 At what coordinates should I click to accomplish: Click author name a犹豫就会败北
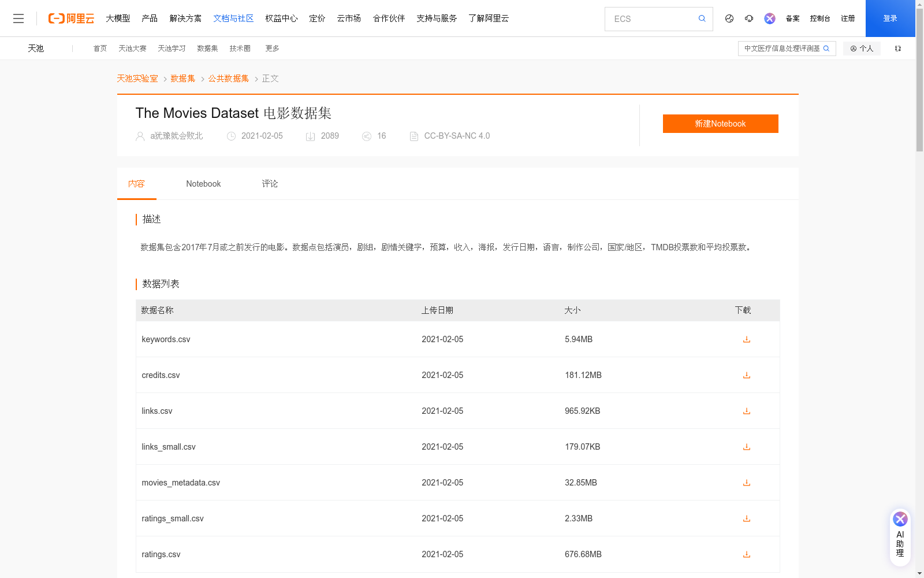pyautogui.click(x=177, y=136)
